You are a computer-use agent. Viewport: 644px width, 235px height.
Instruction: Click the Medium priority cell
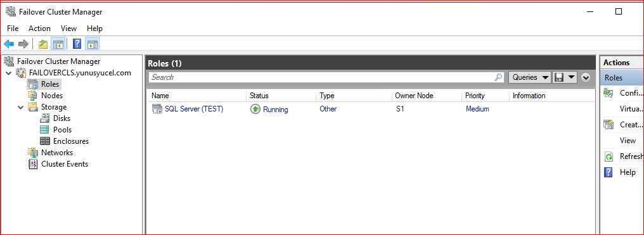(477, 109)
